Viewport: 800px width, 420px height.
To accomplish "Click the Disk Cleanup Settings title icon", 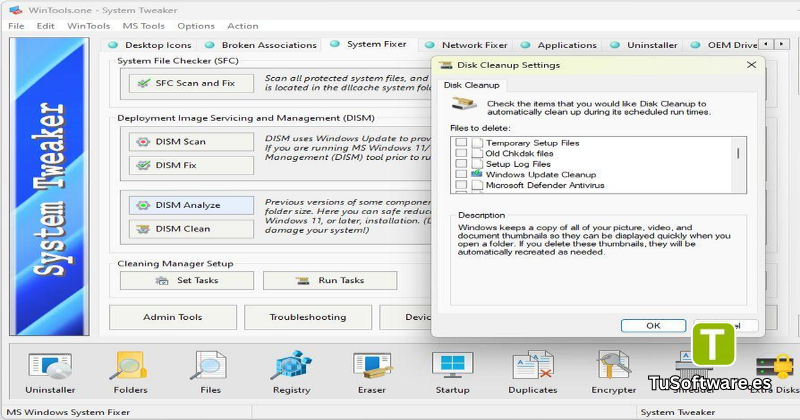I will [446, 65].
